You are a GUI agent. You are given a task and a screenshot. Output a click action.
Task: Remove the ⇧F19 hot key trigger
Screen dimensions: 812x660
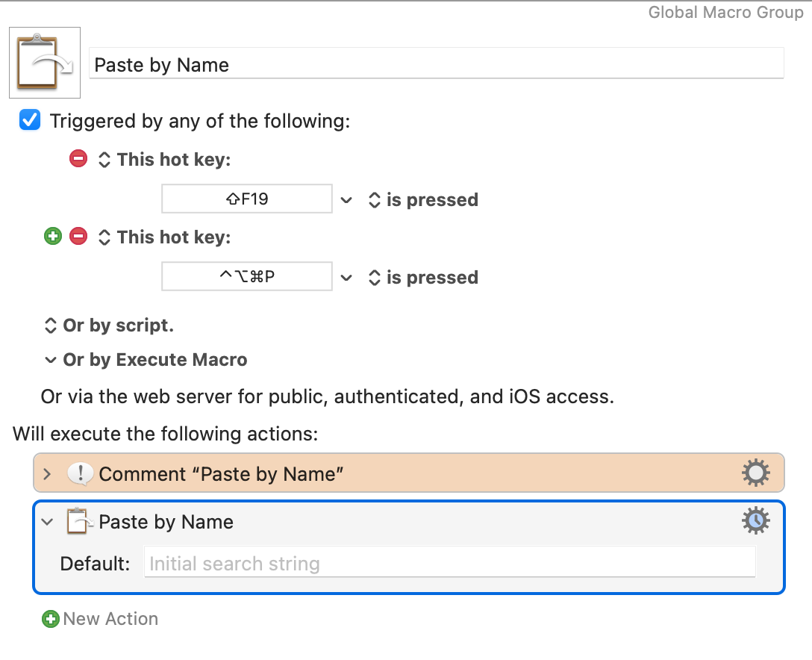[x=78, y=158]
